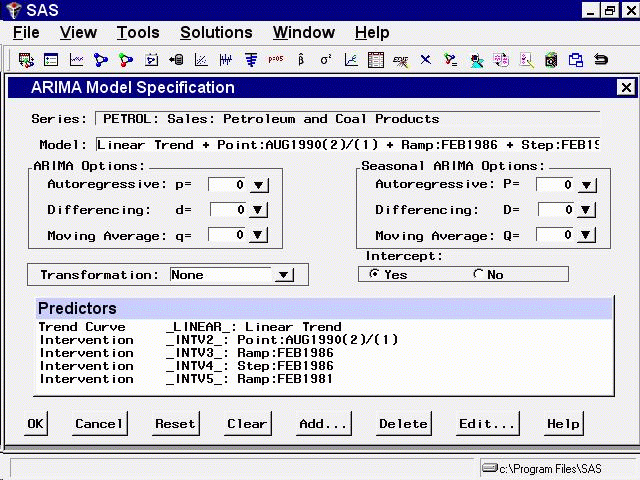640x480 pixels.
Task: Open the Solutions menu
Action: pos(216,33)
